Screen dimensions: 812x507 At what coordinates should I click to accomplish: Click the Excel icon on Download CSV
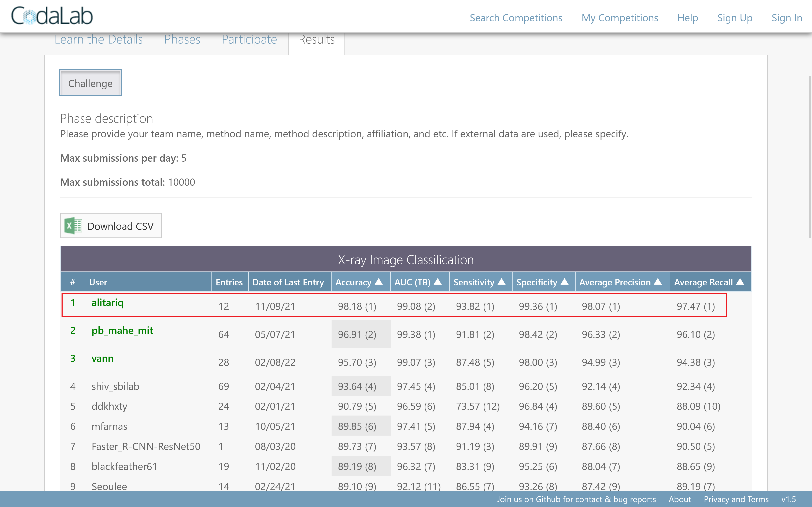coord(73,226)
